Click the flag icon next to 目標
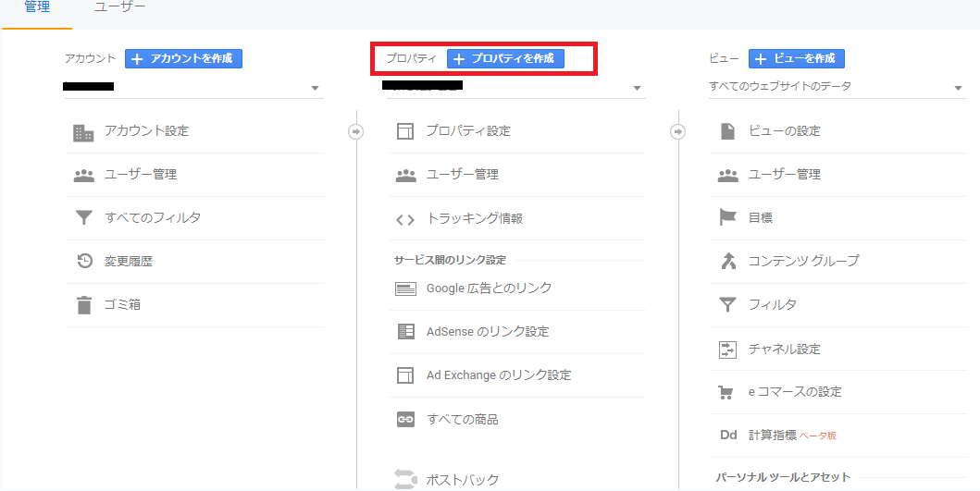This screenshot has height=491, width=980. coord(727,218)
